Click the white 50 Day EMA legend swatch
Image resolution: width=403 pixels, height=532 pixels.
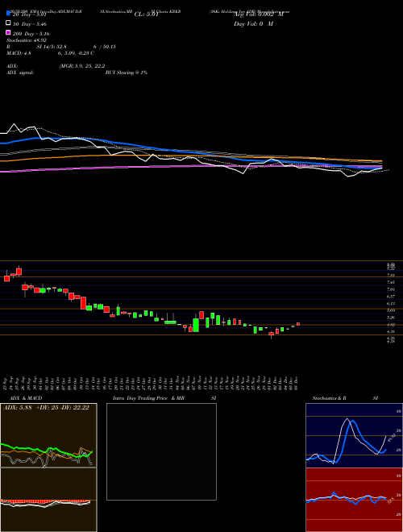coord(8,23)
